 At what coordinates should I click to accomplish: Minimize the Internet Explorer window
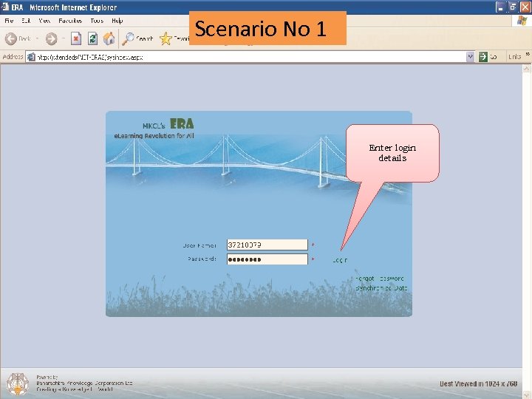coord(501,7)
